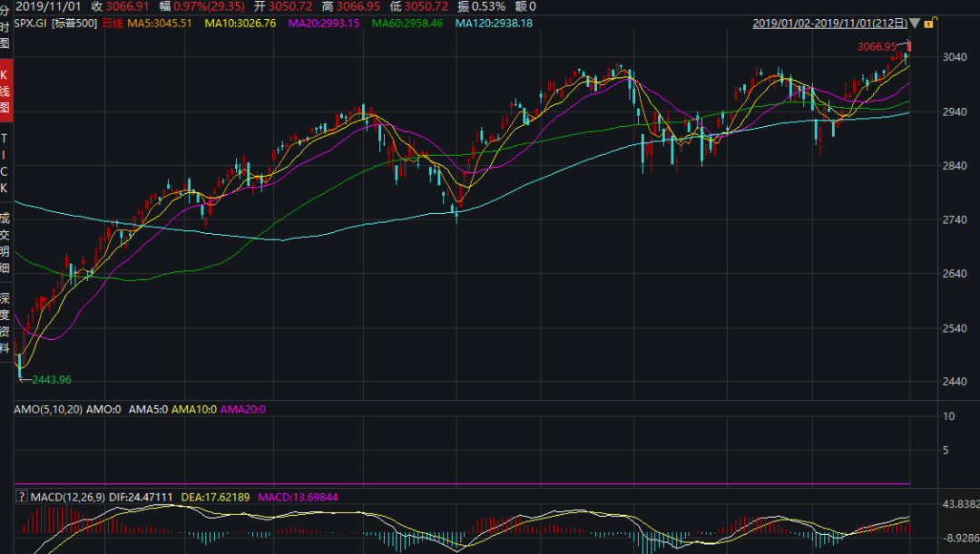Select the MA5:3045.51 indicator label
This screenshot has height=554, width=980.
(160, 23)
